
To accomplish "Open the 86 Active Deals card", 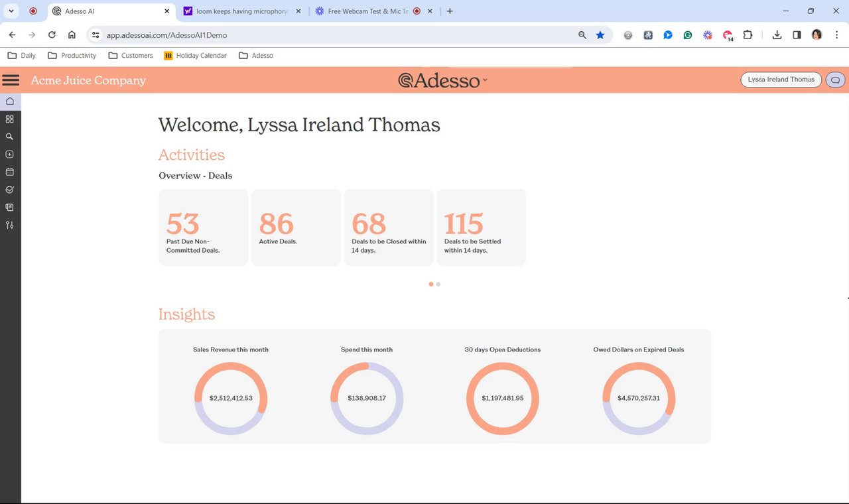I will point(296,227).
